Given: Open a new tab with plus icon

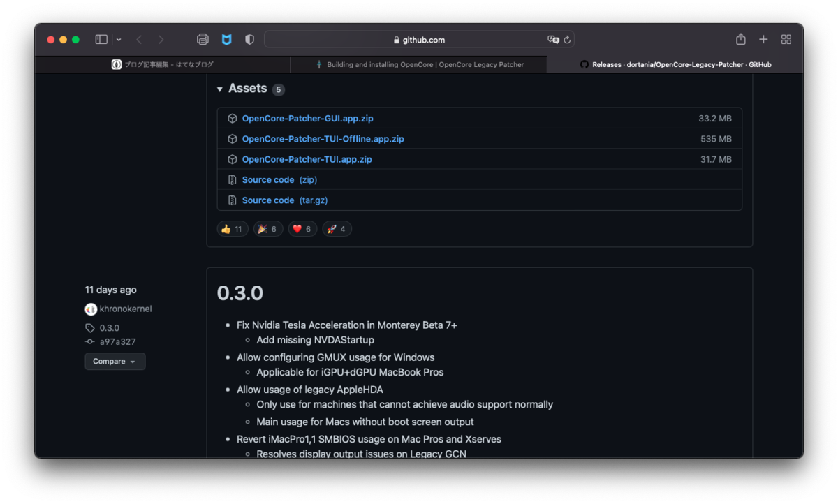Looking at the screenshot, I should point(763,40).
